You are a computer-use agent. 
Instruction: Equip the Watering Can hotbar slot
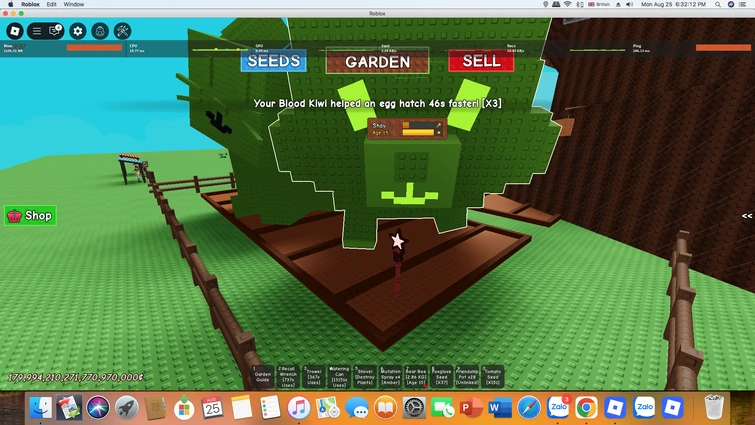tap(339, 376)
